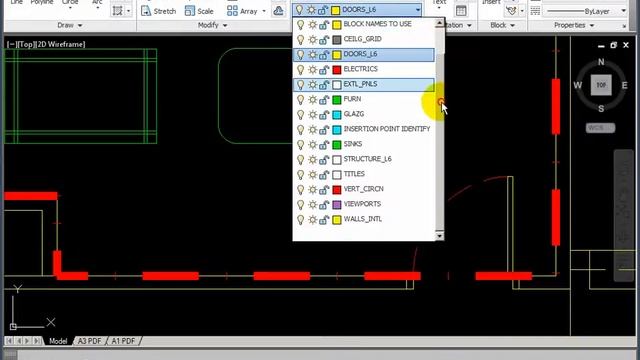Image resolution: width=640 pixels, height=360 pixels.
Task: Go to the first layout tab arrow
Action: [x=9, y=340]
